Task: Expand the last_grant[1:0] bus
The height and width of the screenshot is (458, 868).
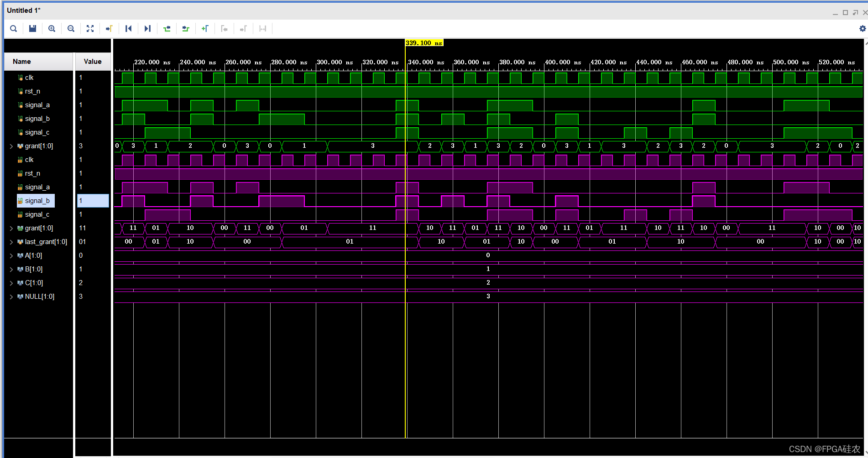Action: click(11, 242)
